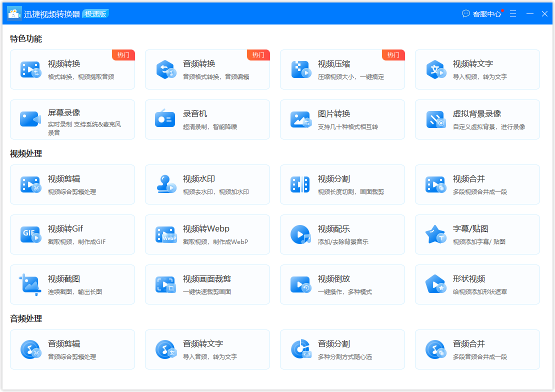Screen dimensions: 555x392
Task: Open the 视频压缩 video compressor
Action: [342, 70]
